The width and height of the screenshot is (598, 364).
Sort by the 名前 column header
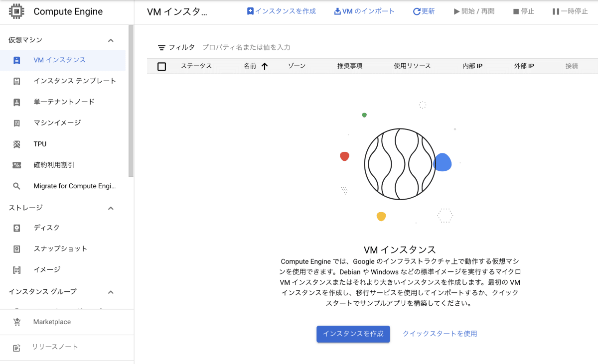[250, 66]
